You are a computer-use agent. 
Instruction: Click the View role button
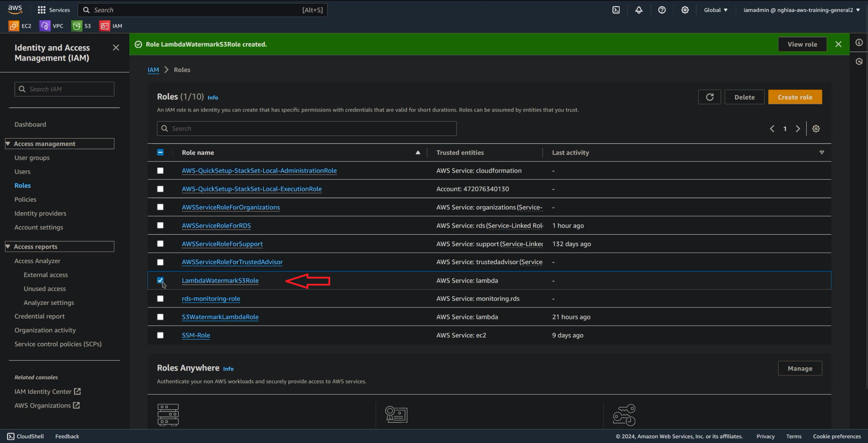802,44
